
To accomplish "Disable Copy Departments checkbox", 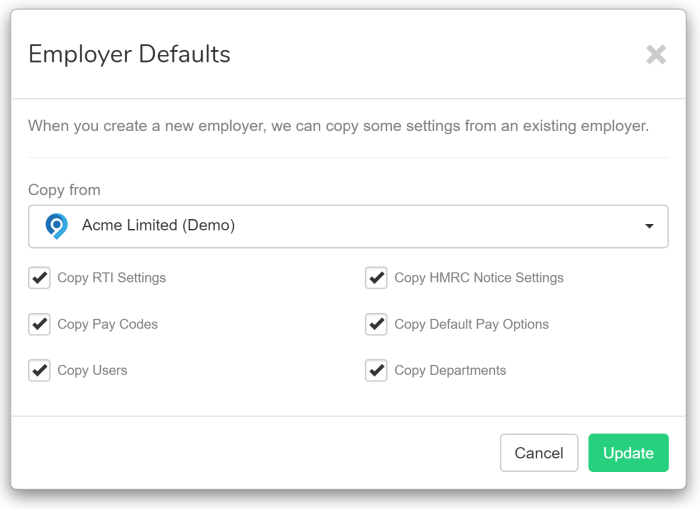I will click(x=376, y=370).
